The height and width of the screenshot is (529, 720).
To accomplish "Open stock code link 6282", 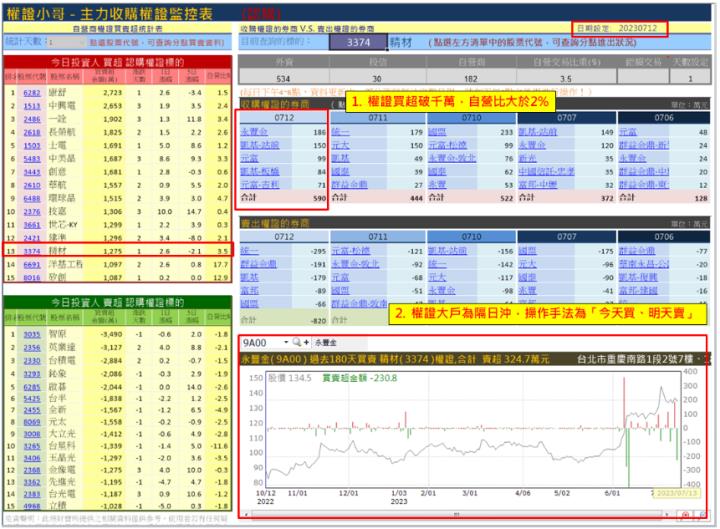I will [32, 93].
